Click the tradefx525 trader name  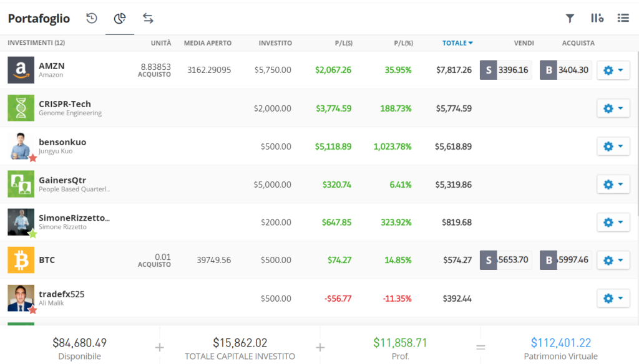(x=62, y=294)
